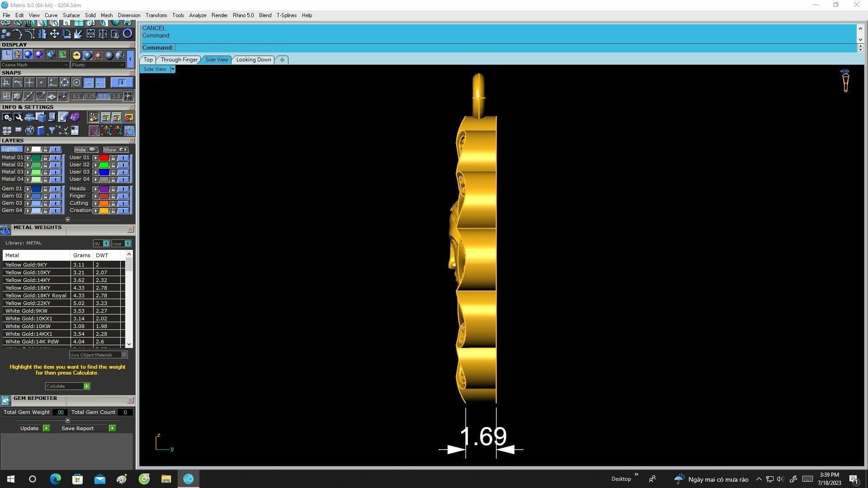
Task: Expand the Layers panel down-arrow
Action: pyautogui.click(x=68, y=220)
